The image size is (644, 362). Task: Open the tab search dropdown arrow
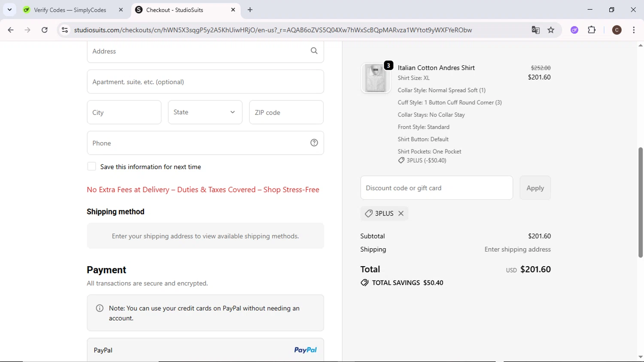pyautogui.click(x=9, y=9)
